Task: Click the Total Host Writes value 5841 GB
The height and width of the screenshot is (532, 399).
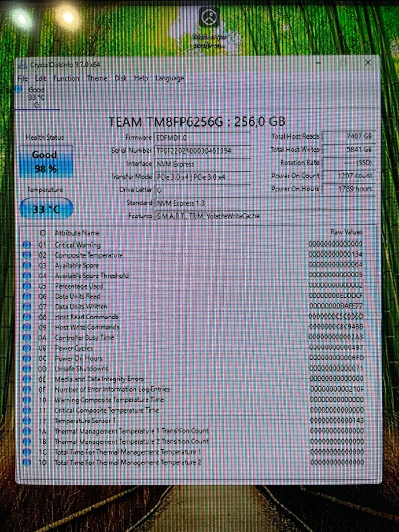Action: [348, 149]
